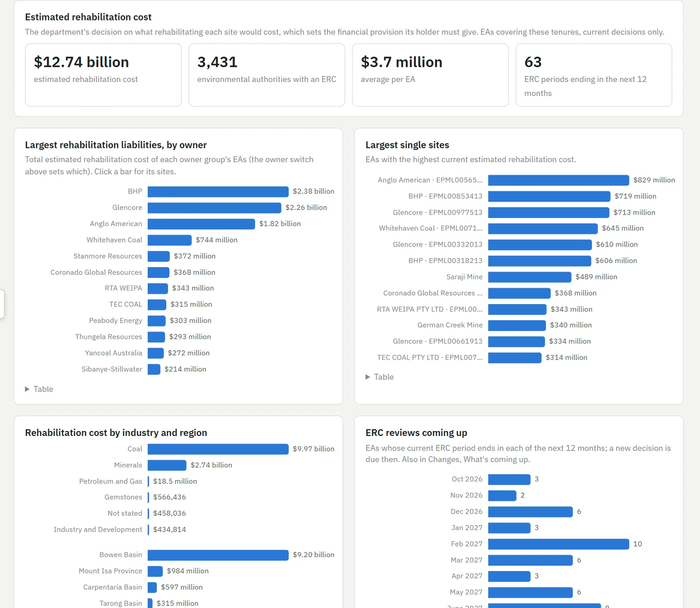Click the "Industry and Development" label

[98, 529]
